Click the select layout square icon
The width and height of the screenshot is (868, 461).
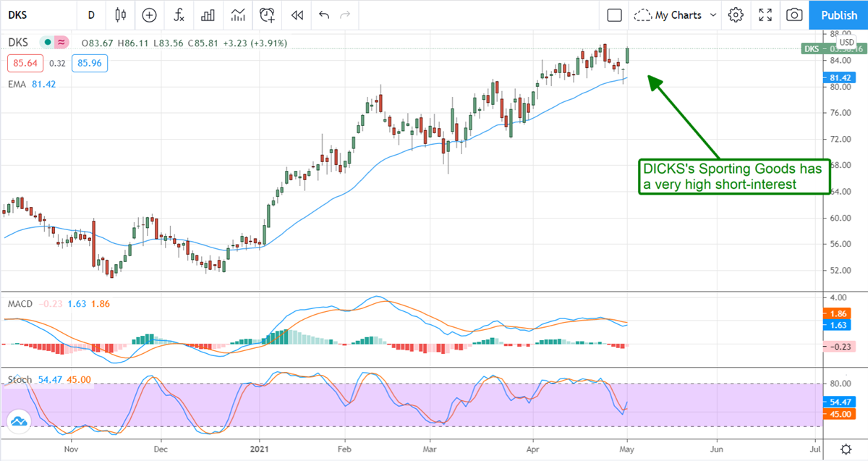[614, 14]
